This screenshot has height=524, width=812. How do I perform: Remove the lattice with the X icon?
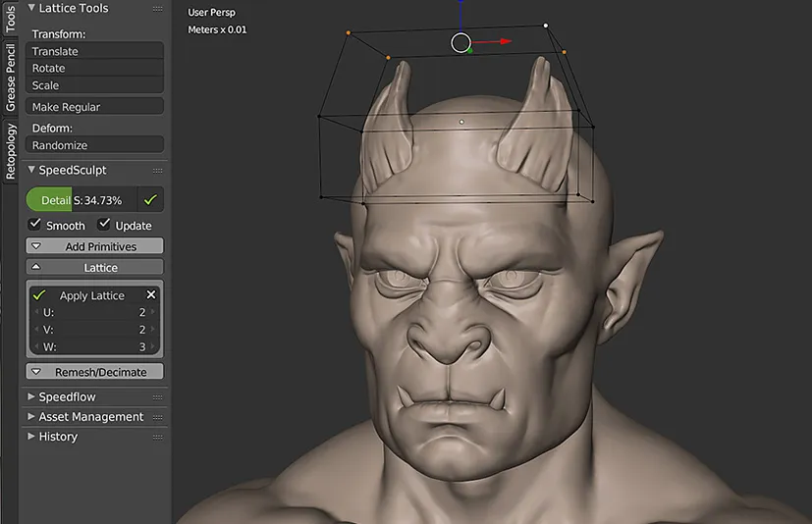(x=151, y=294)
